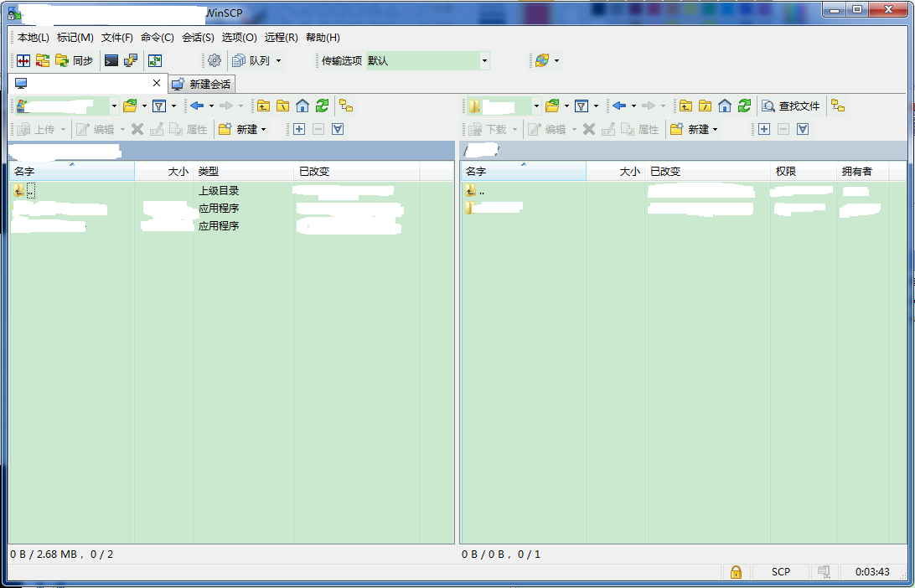Click local panel 新建 button
Screen dimensions: 915x588
click(x=241, y=130)
